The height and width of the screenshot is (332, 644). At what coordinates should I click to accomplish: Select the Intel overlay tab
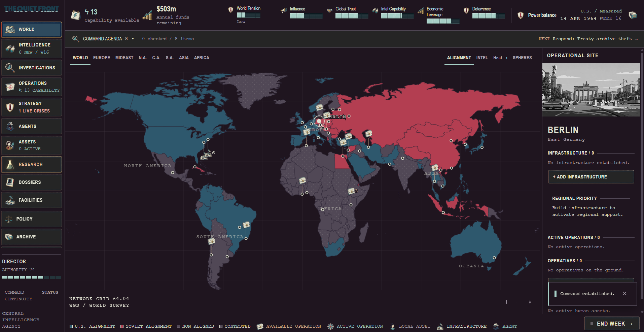(x=482, y=58)
